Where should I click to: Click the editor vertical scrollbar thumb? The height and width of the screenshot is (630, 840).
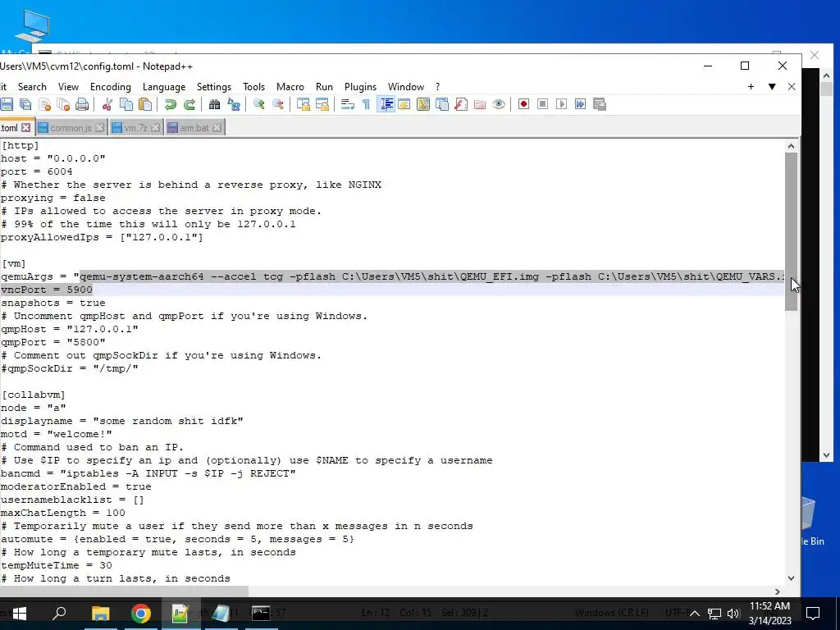(x=792, y=231)
